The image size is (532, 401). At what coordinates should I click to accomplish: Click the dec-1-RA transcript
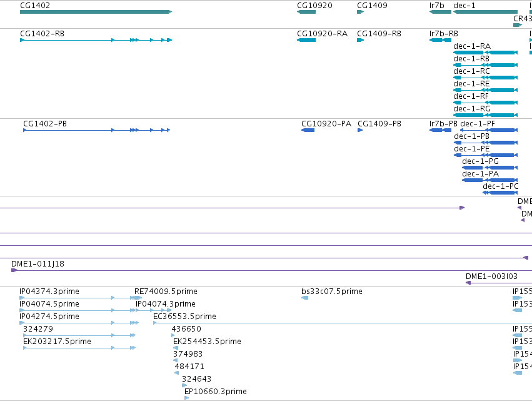point(486,53)
